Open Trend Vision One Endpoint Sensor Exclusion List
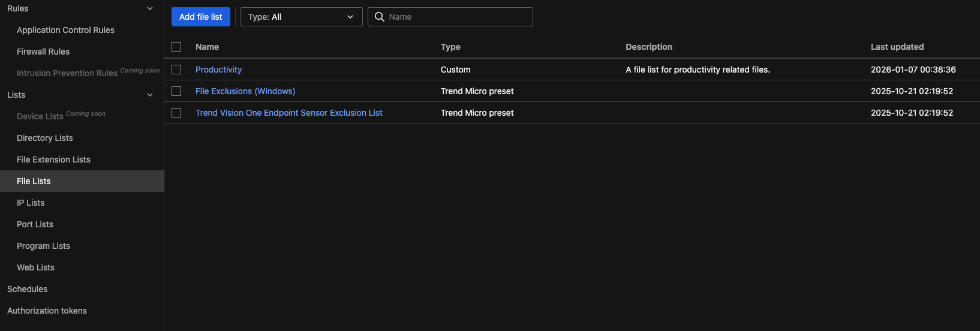This screenshot has height=331, width=980. click(x=288, y=113)
